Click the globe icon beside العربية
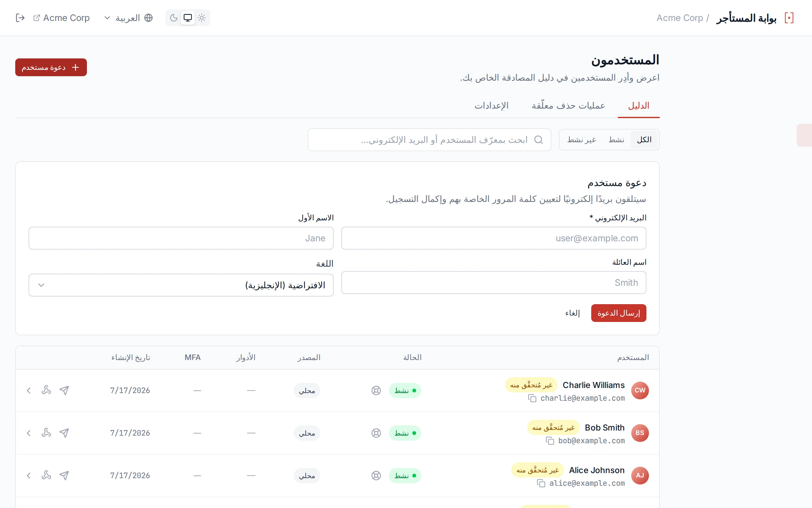 (x=149, y=18)
